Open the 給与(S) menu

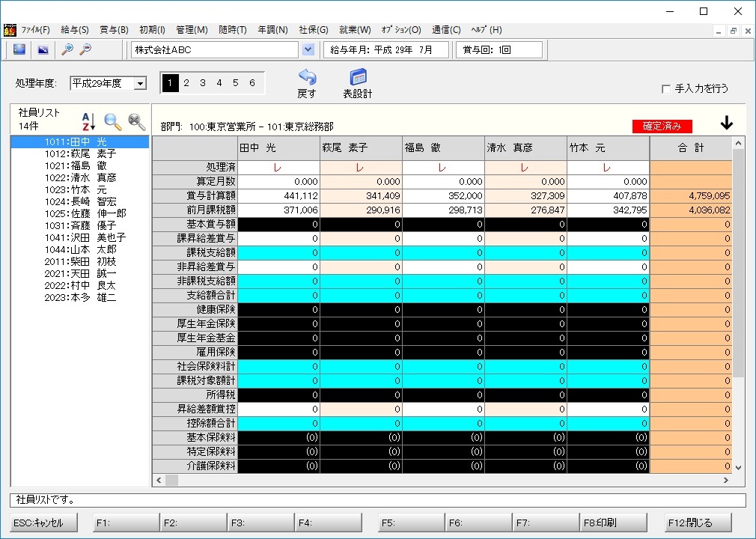click(75, 30)
